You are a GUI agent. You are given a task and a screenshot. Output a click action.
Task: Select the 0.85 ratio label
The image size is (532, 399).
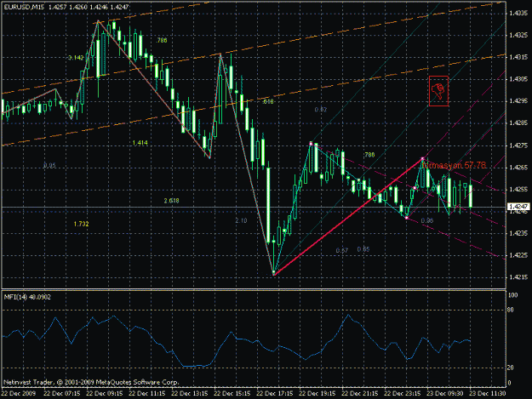pyautogui.click(x=50, y=165)
